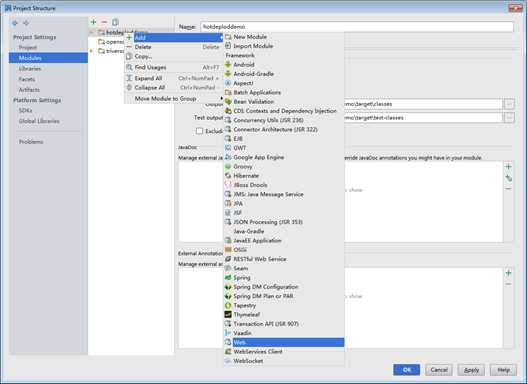
Task: Select JSON Processing (JSR 353) entry
Action: point(284,222)
